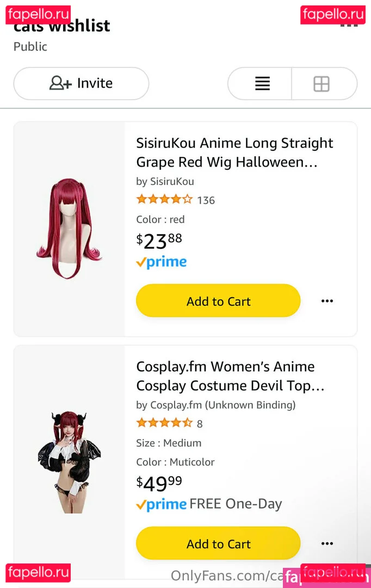
Task: Add the red wig to cart
Action: 218,301
